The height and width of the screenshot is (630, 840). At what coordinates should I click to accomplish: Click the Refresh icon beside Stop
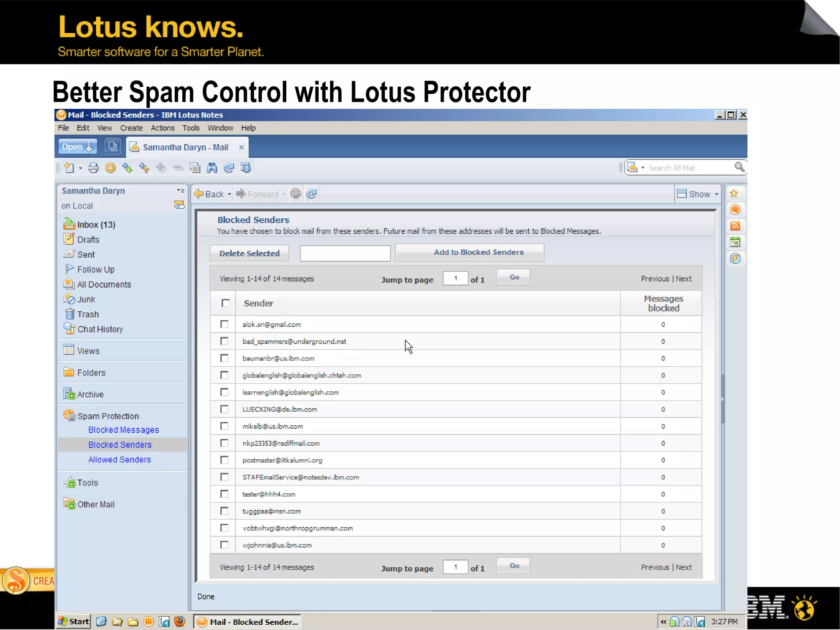[312, 194]
